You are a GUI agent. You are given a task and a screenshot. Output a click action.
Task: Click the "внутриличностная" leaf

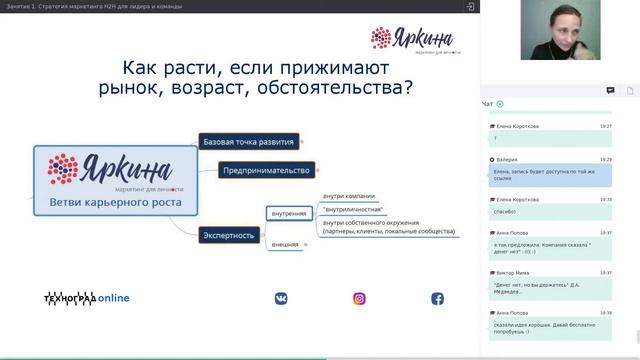[x=353, y=209]
